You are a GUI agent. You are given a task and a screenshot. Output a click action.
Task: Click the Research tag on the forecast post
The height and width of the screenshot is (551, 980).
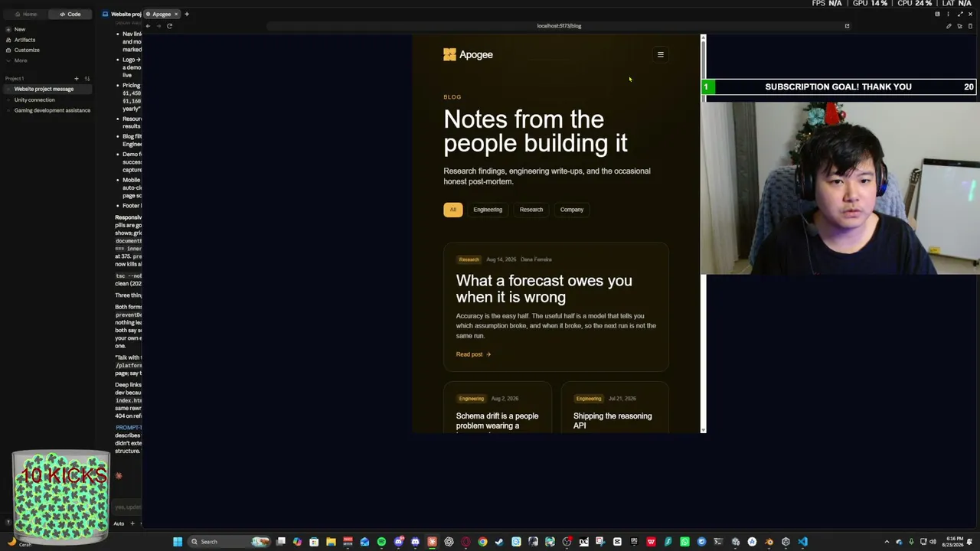click(x=469, y=259)
